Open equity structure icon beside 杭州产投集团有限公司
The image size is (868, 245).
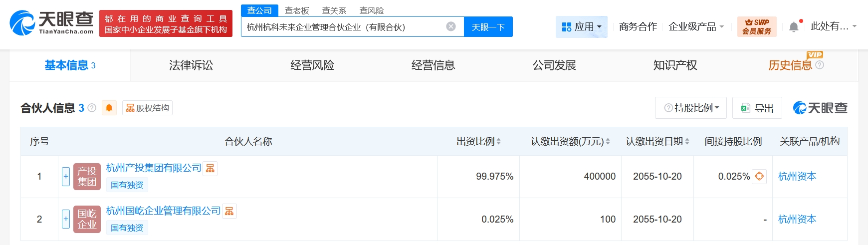point(211,169)
